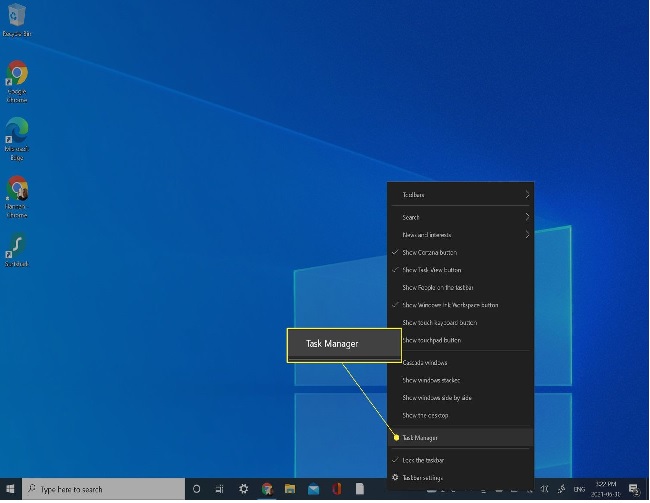Select the green Surfshark desktop shortcut
Image resolution: width=650 pixels, height=503 pixels.
pos(17,250)
